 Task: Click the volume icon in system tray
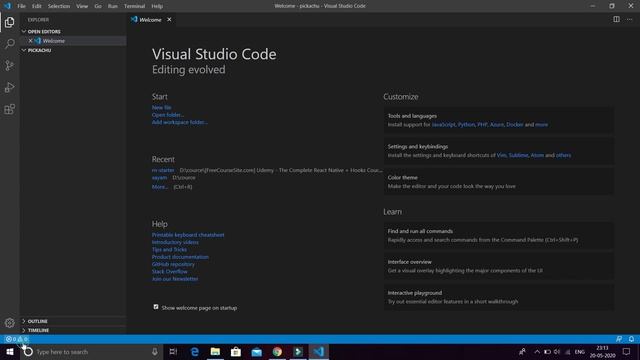point(557,352)
